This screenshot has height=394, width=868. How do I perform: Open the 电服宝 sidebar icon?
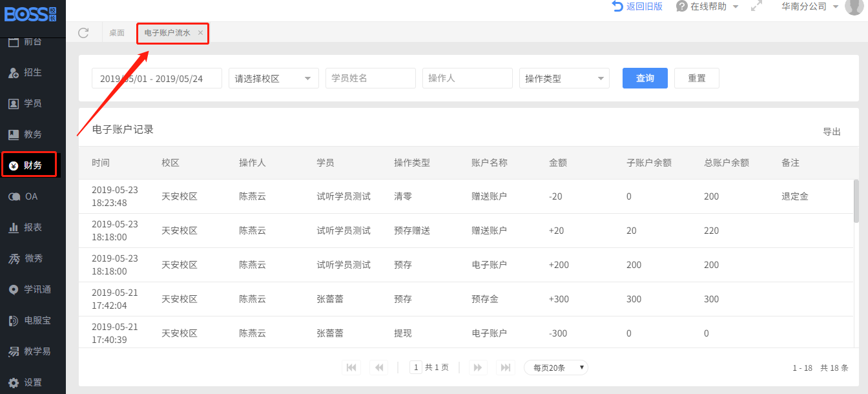point(14,320)
